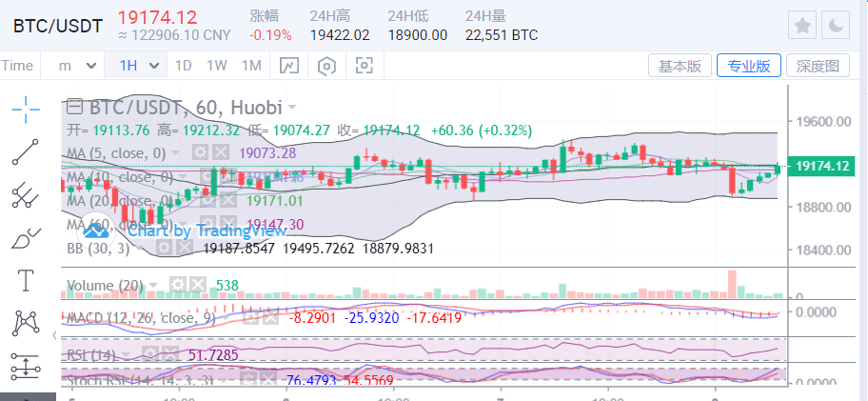Open settings gear for MA (10, close, 0)
Screen dimensions: 868x401
(207, 176)
